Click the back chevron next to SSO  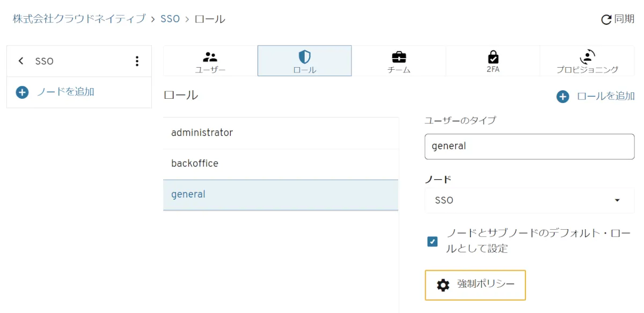(21, 61)
